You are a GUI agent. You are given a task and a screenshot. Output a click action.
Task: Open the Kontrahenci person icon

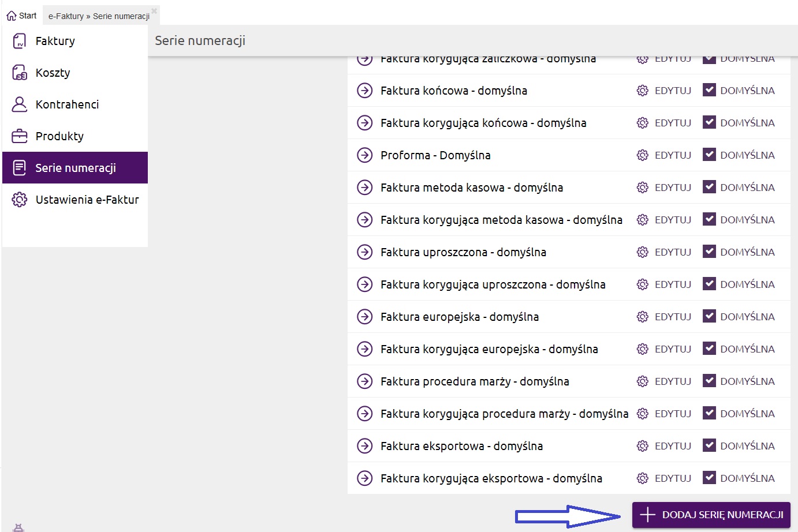(20, 104)
